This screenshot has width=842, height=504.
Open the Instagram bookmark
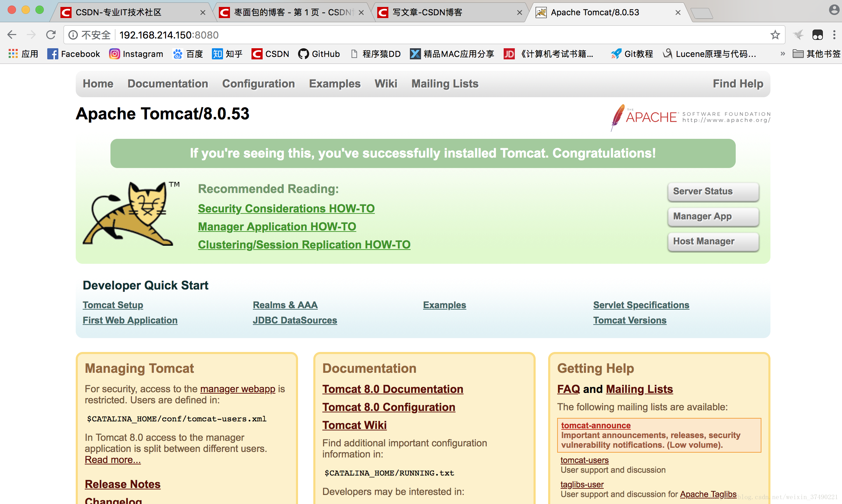point(136,54)
